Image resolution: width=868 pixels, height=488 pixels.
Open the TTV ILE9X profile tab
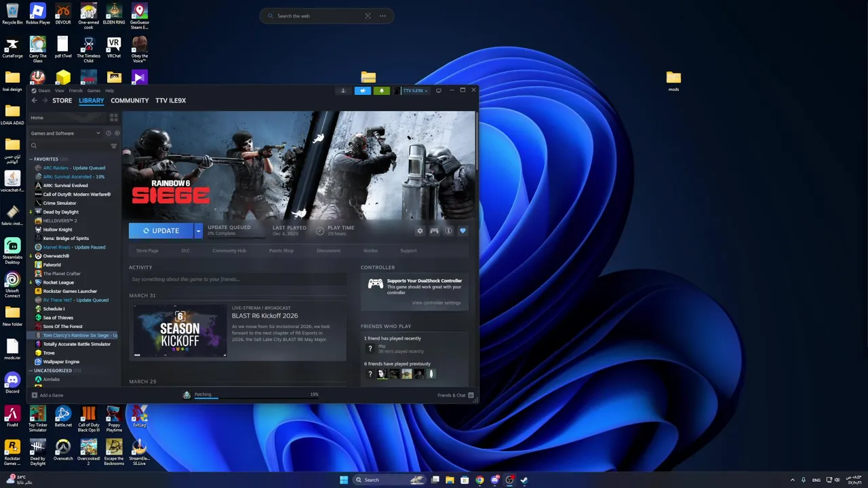tap(170, 100)
